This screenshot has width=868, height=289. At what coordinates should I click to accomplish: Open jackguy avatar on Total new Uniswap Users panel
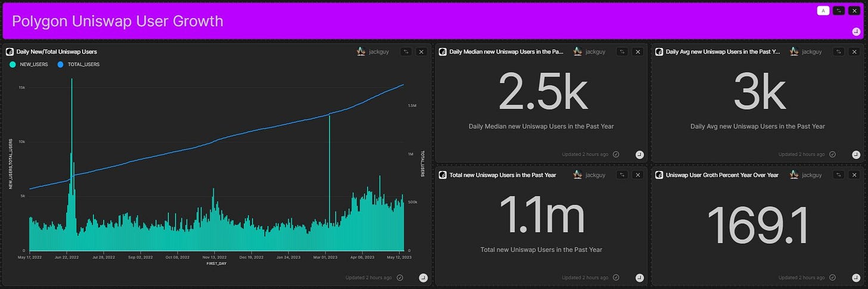578,175
